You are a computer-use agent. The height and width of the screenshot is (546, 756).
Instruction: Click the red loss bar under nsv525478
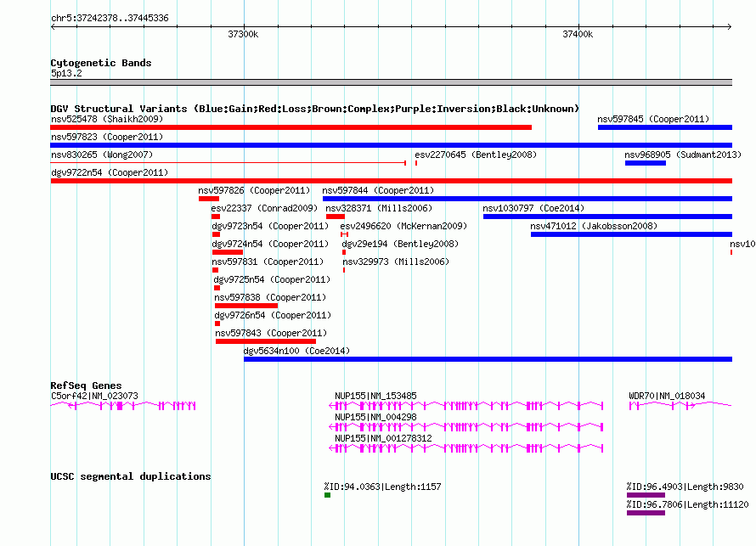[291, 127]
